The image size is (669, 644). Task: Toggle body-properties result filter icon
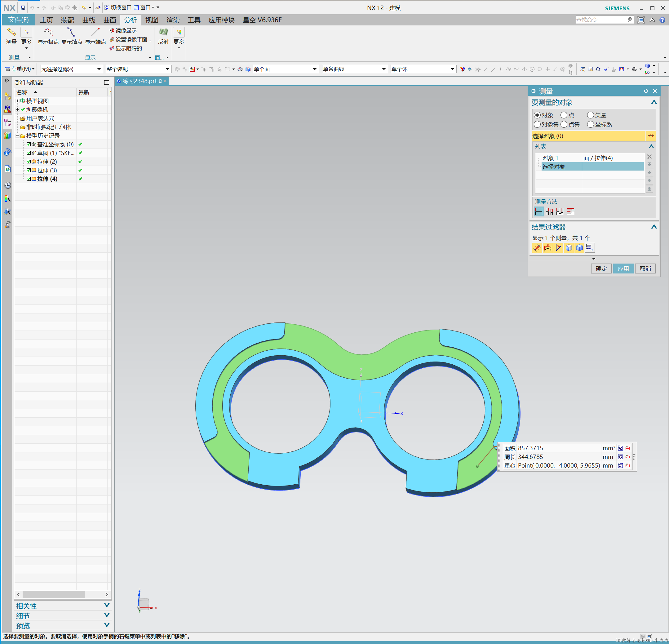click(x=579, y=247)
